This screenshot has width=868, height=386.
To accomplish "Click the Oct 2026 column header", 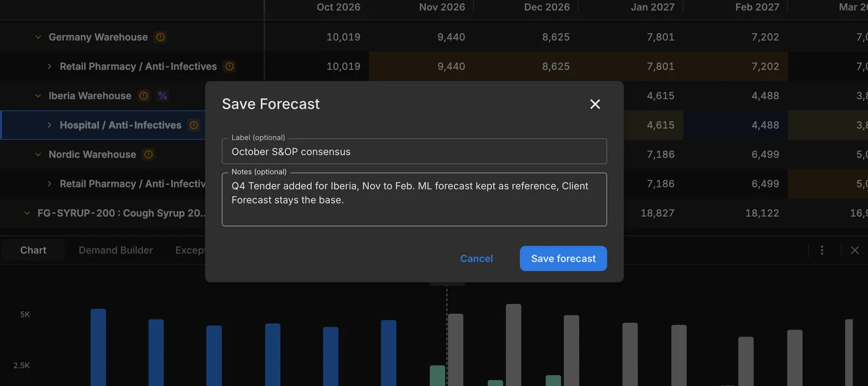I will pyautogui.click(x=339, y=7).
